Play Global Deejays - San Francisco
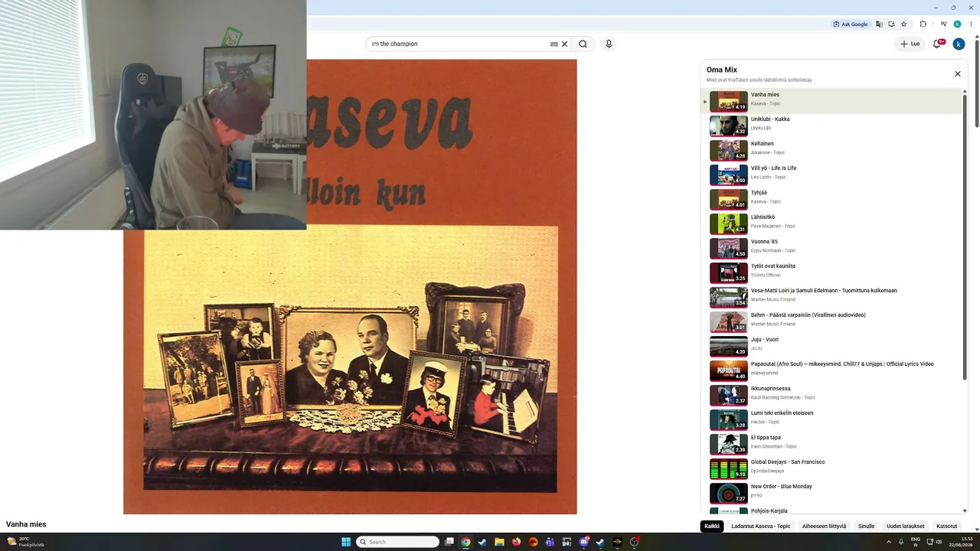980x551 pixels. pos(831,469)
